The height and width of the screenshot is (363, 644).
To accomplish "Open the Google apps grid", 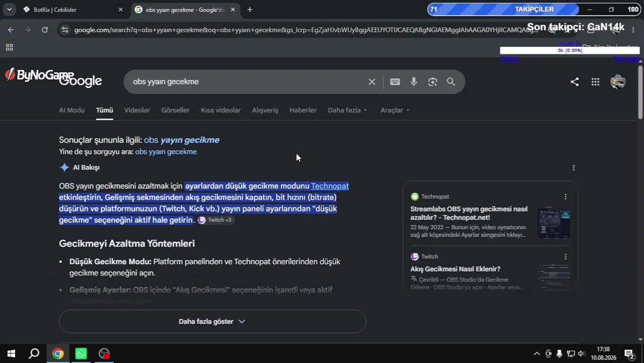I will [x=595, y=82].
